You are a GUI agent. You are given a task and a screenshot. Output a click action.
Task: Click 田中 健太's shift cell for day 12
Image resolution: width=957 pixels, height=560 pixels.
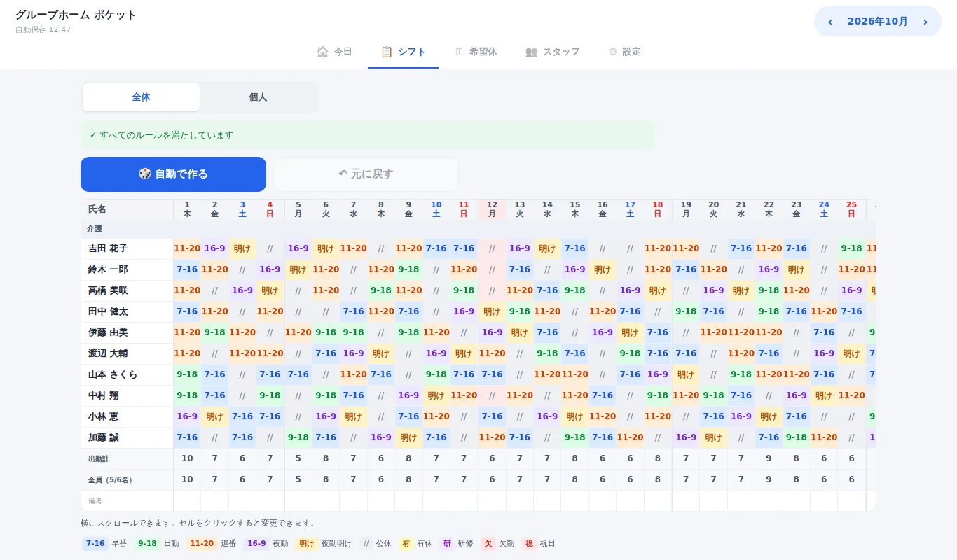(x=492, y=311)
